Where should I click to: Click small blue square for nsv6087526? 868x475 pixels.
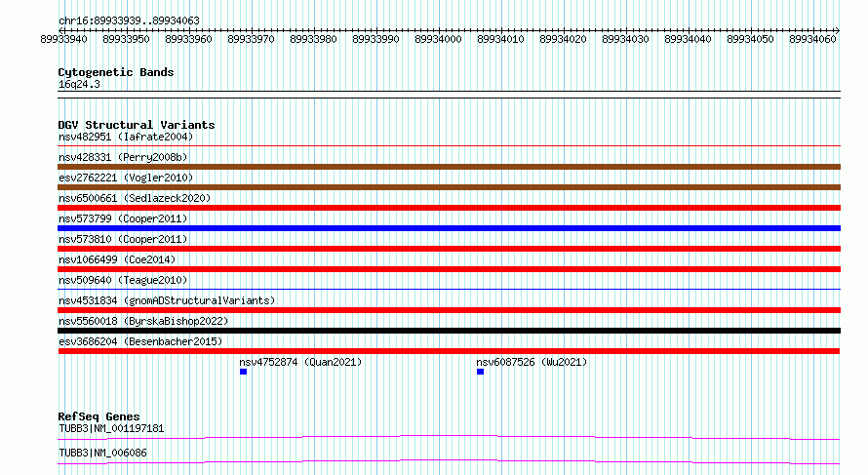coord(480,372)
